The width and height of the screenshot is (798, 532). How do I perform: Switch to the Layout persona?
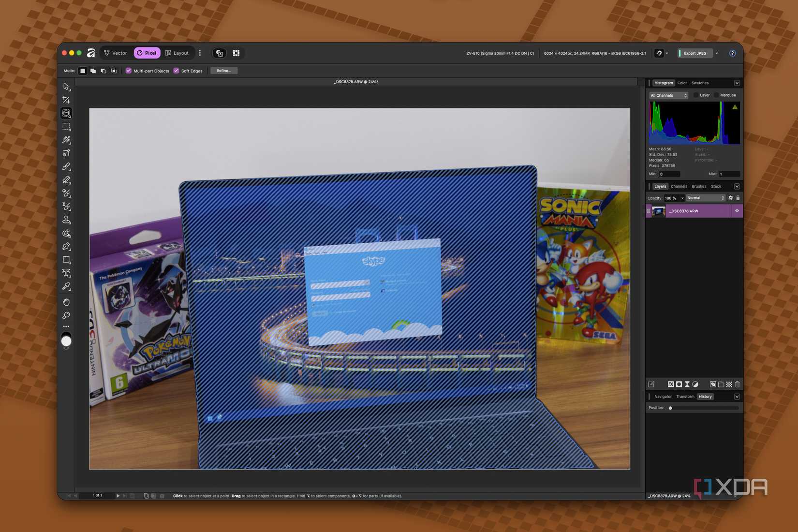177,53
